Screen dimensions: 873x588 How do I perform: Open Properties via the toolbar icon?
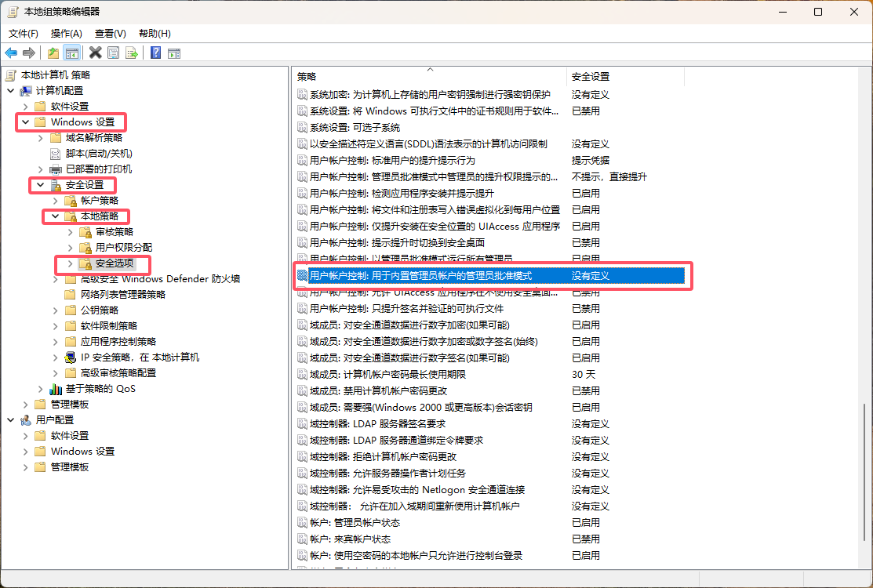pos(113,53)
